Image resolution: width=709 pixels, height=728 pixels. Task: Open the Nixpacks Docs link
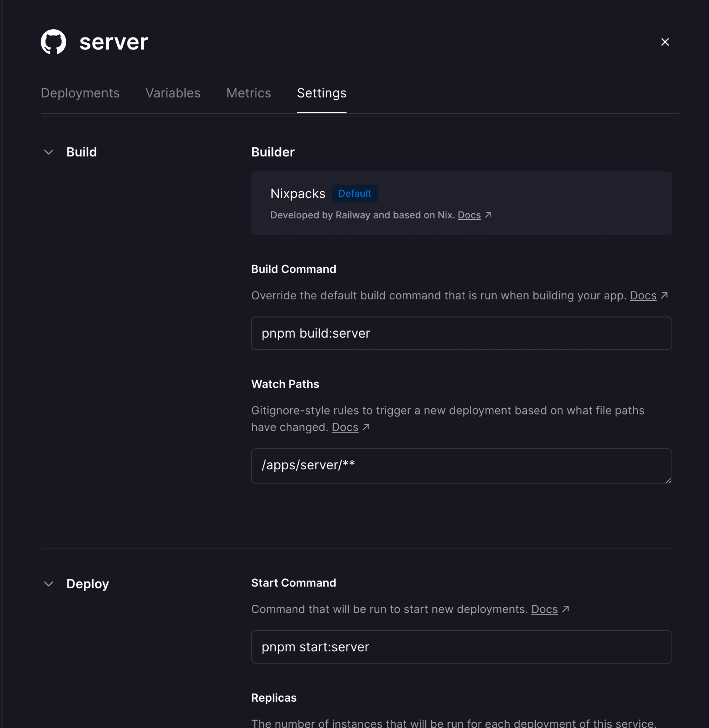point(469,215)
